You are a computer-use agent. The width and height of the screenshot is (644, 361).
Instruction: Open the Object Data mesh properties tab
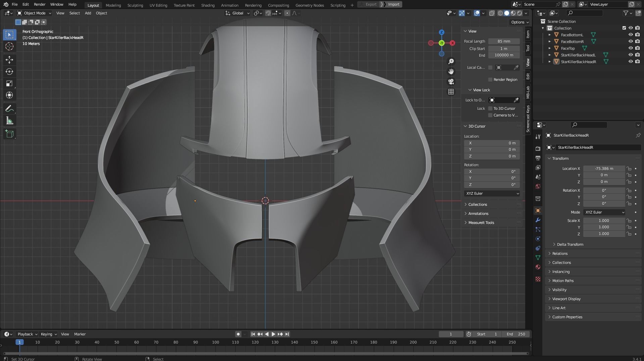[x=538, y=258]
